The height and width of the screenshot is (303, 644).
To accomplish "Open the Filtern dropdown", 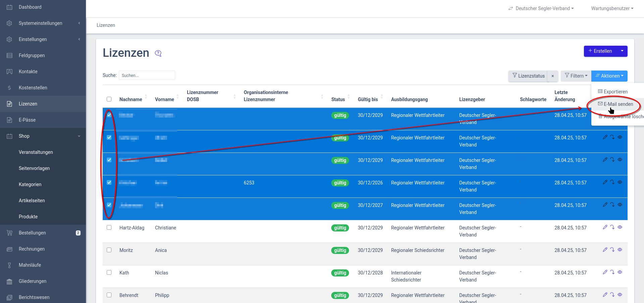I will [576, 76].
